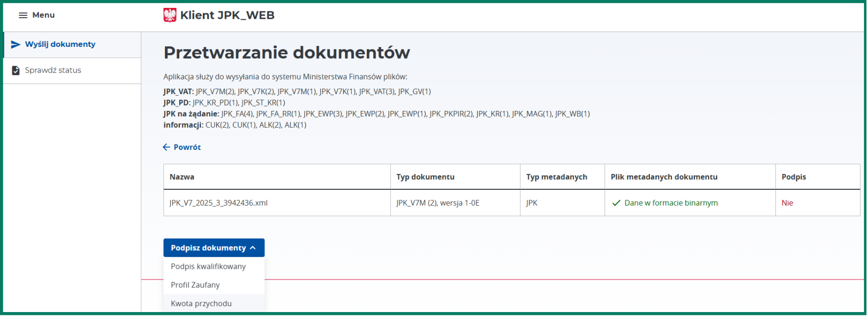Collapse the Podpisz dokumenty chevron
This screenshot has height=316, width=868.
(253, 248)
